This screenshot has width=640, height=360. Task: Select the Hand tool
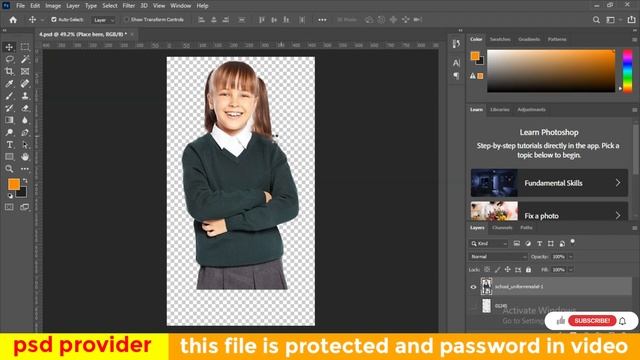25,157
